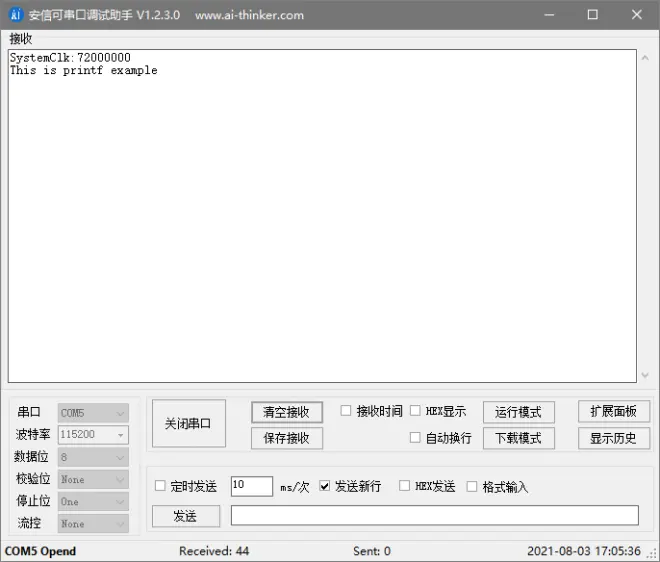Click the 关闭串口 button
Screen dimensions: 660x562
click(x=189, y=423)
